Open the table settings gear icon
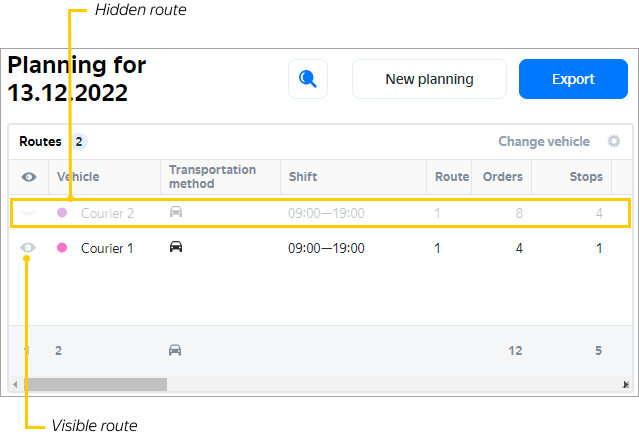This screenshot has height=435, width=639. (614, 141)
